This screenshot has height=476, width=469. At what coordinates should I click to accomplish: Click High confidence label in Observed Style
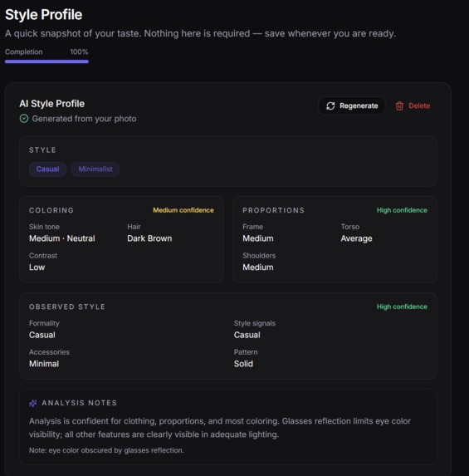click(x=402, y=307)
